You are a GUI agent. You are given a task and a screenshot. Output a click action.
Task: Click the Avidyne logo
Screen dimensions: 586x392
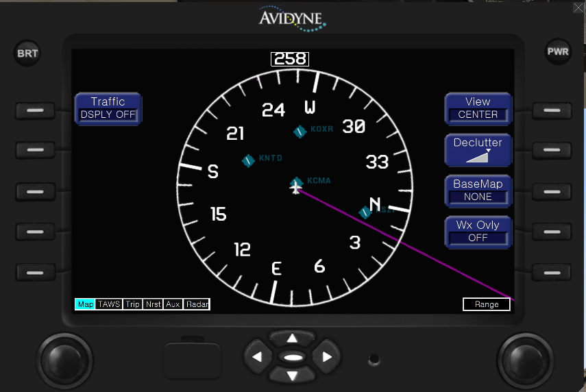point(293,19)
